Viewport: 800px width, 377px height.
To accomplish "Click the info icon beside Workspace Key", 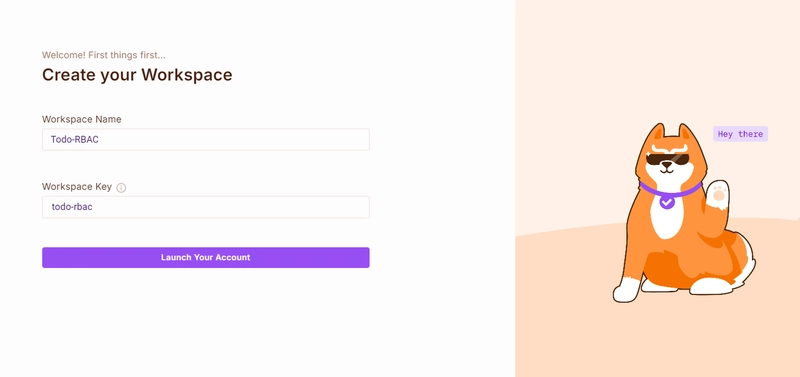I will tap(121, 188).
